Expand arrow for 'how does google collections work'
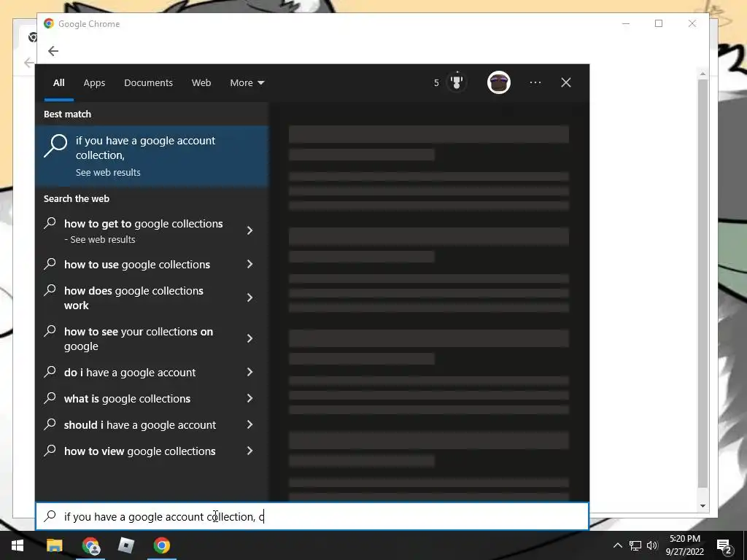This screenshot has height=560, width=747. pyautogui.click(x=249, y=297)
